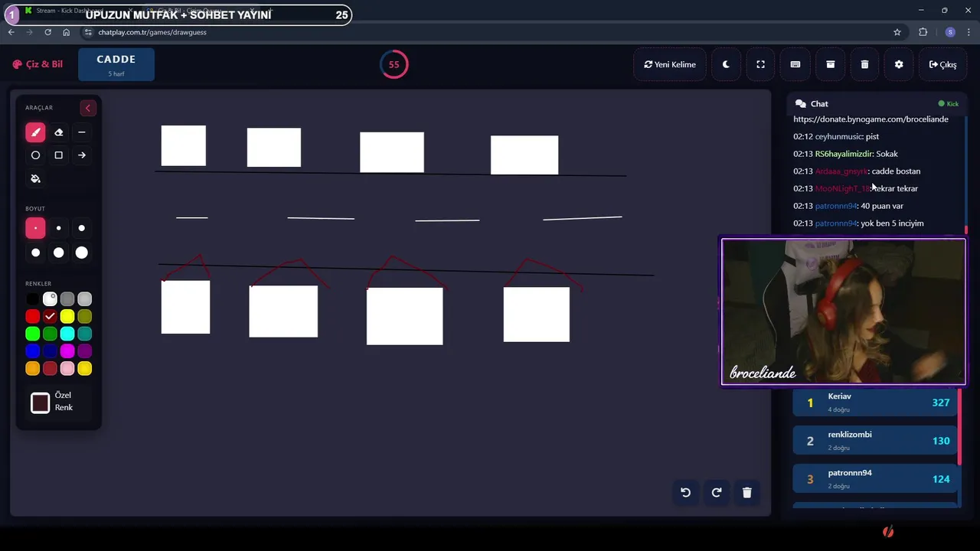The width and height of the screenshot is (980, 551).
Task: Select patronnn94 leaderboard entry
Action: click(x=875, y=479)
